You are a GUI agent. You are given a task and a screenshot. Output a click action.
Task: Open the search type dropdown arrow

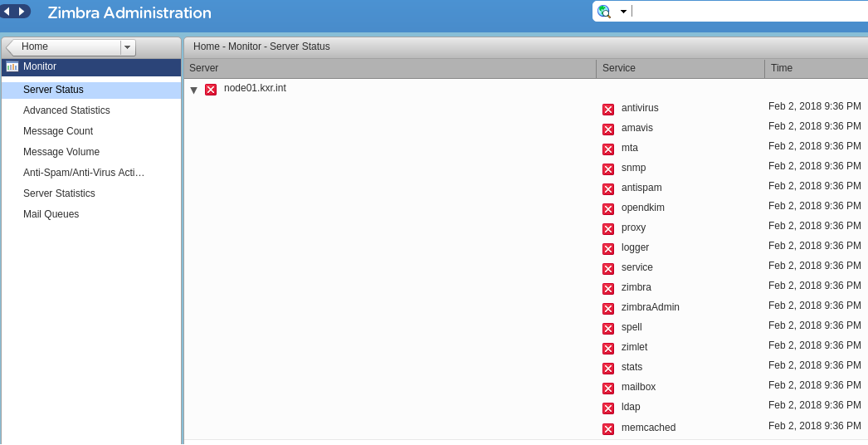click(x=623, y=12)
